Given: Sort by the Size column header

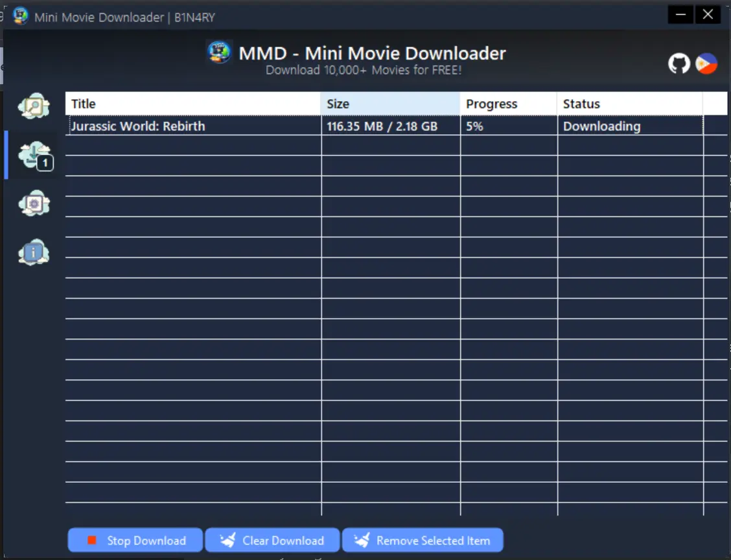Looking at the screenshot, I should pos(390,104).
